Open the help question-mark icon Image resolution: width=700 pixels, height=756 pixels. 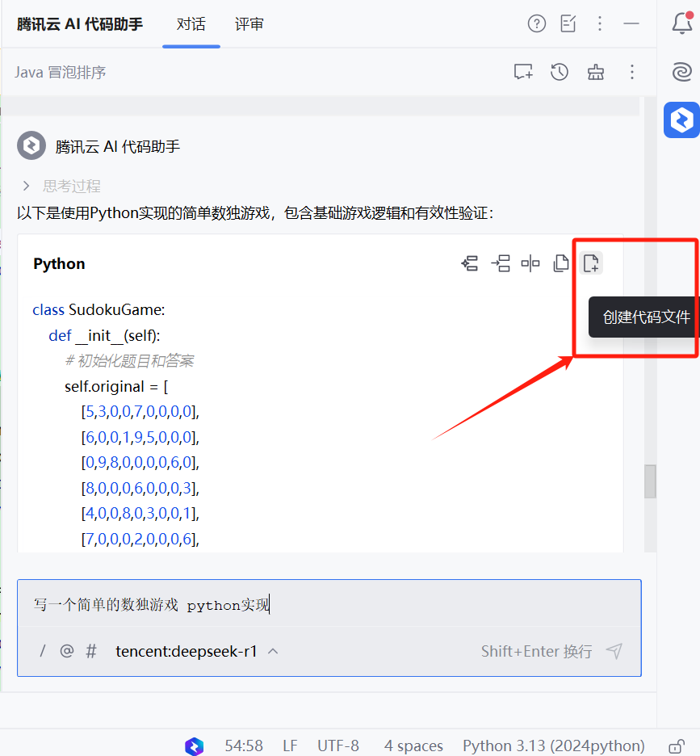(537, 23)
